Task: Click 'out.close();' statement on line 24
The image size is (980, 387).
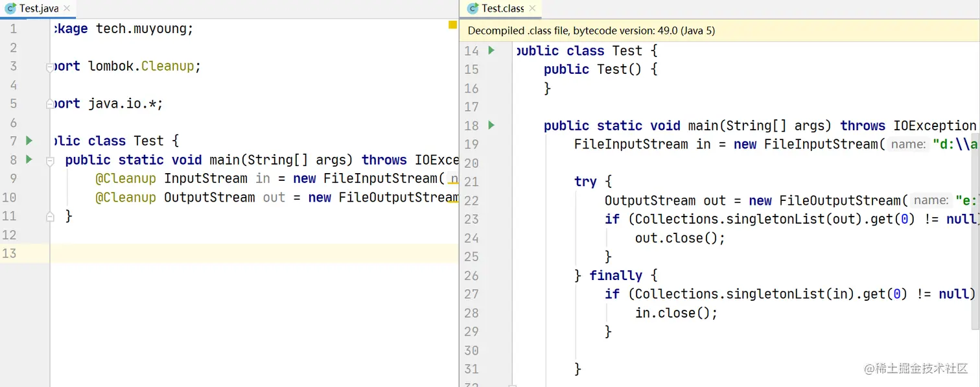Action: click(x=680, y=238)
